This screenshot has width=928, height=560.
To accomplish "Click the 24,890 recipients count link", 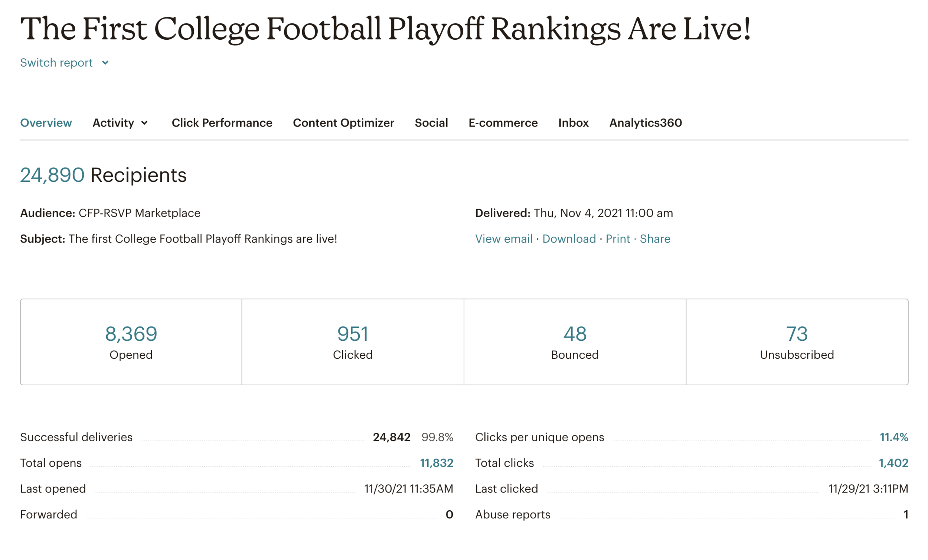I will coord(52,175).
